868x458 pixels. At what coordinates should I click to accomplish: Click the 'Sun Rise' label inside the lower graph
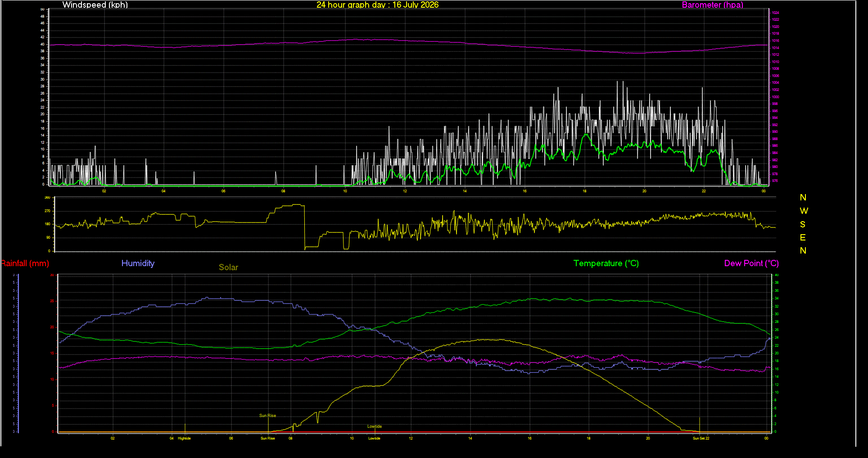pyautogui.click(x=267, y=416)
